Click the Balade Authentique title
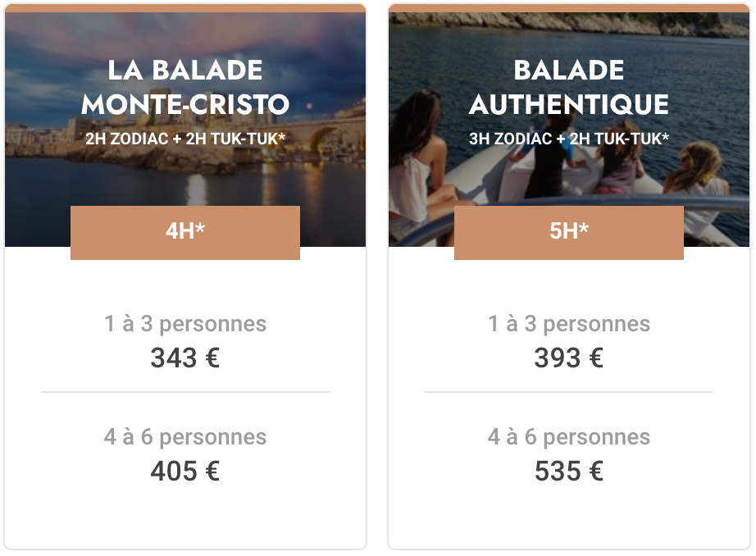 pos(569,87)
